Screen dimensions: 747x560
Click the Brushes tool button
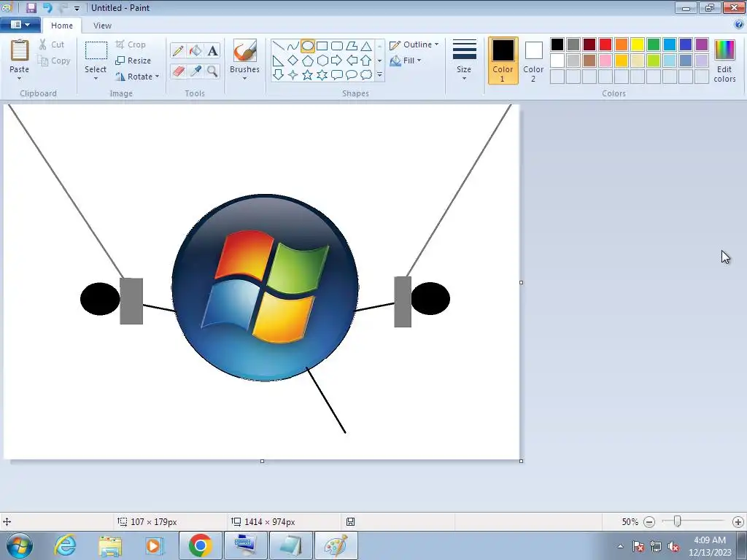pos(244,56)
